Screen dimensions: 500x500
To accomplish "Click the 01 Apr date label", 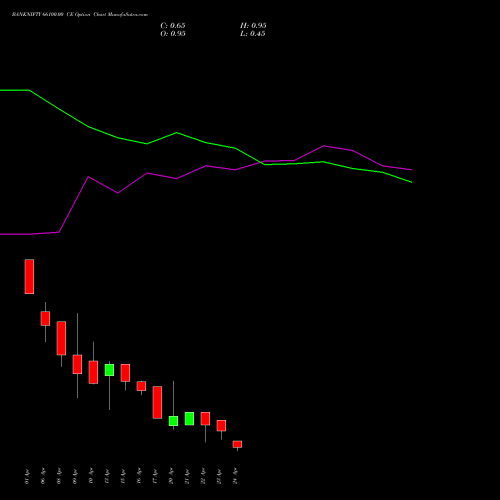I will (27, 476).
